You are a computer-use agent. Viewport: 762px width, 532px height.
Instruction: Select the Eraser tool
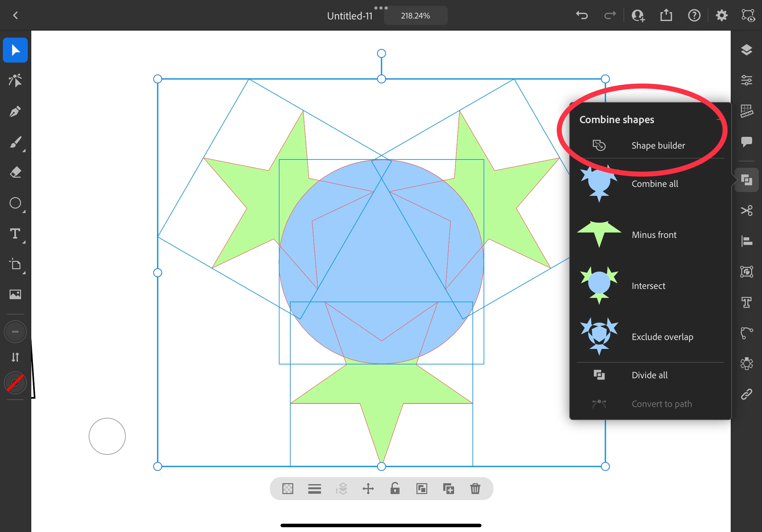pyautogui.click(x=15, y=173)
